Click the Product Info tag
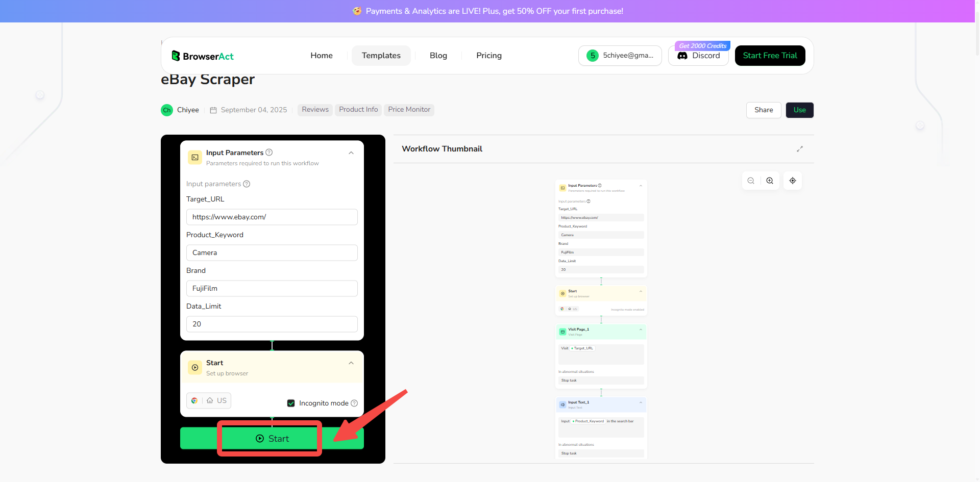 click(358, 110)
